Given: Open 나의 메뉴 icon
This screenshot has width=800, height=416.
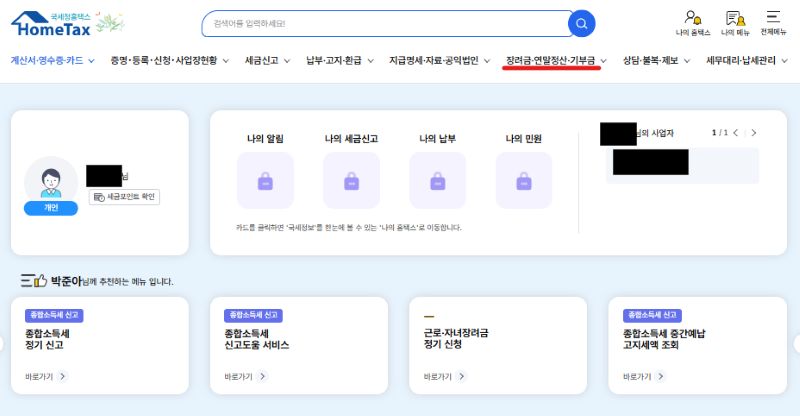Looking at the screenshot, I should point(735,23).
